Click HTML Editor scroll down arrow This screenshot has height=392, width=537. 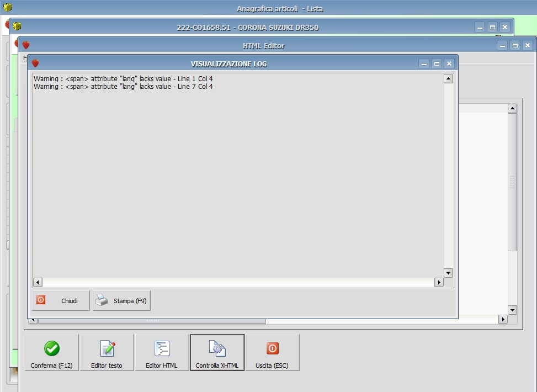point(512,310)
